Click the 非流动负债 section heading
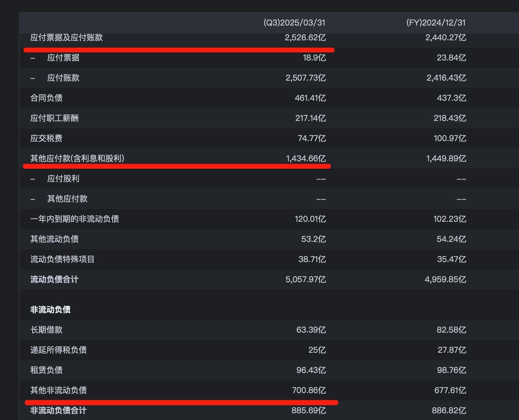Viewport: 519px width, 420px height. pos(50,310)
